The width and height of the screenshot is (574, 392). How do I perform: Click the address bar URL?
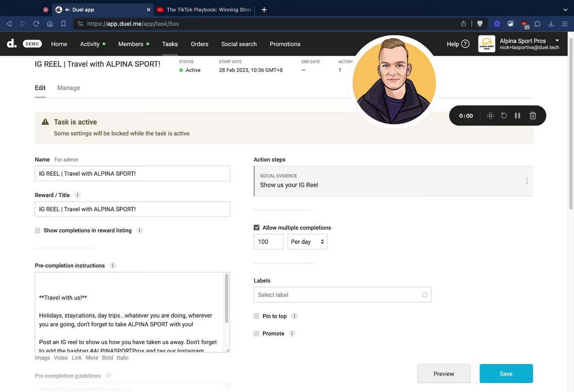(133, 24)
